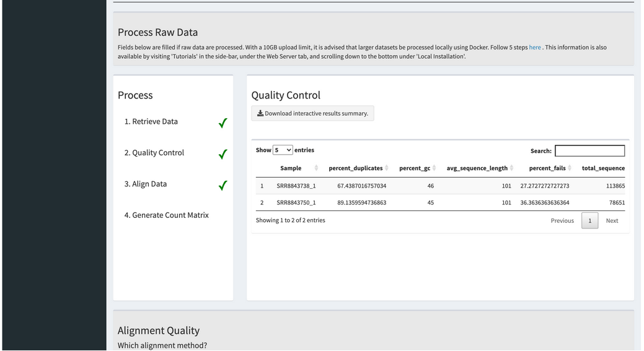644x351 pixels.
Task: Click the green checkmark beside Align Data
Action: coord(223,185)
